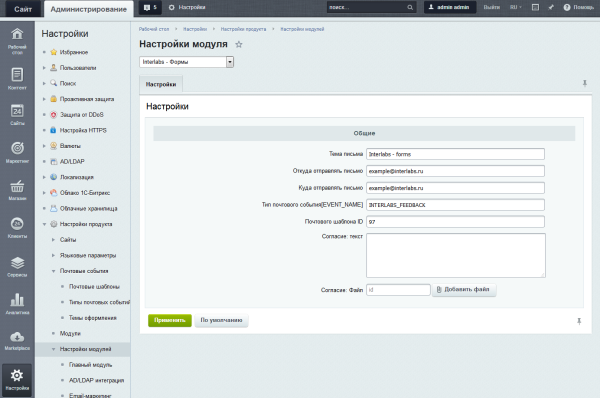Open notifications icon showing 5
Image resolution: width=600 pixels, height=398 pixels.
coord(150,7)
